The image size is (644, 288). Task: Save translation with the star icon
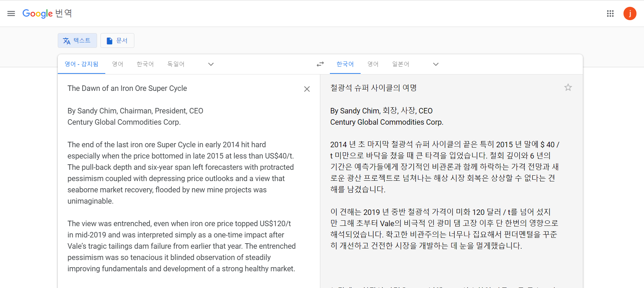pyautogui.click(x=568, y=87)
